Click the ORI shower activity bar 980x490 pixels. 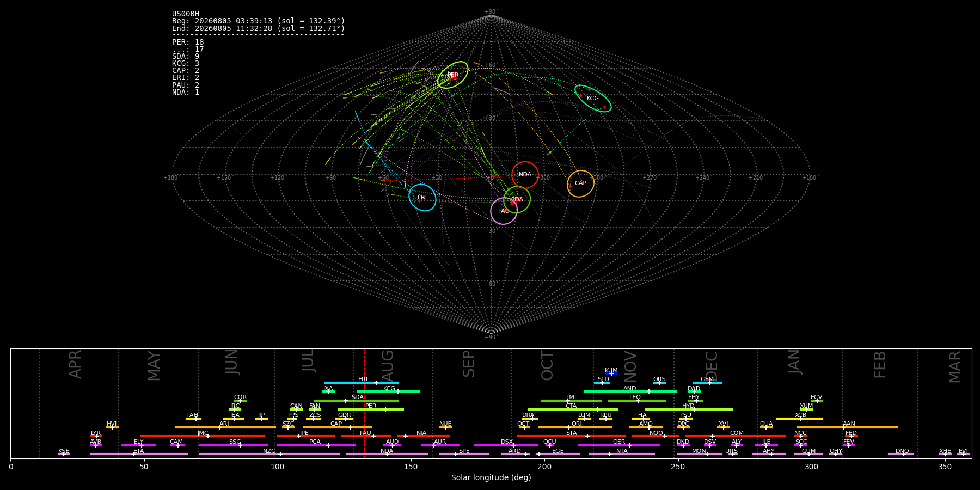click(x=575, y=427)
